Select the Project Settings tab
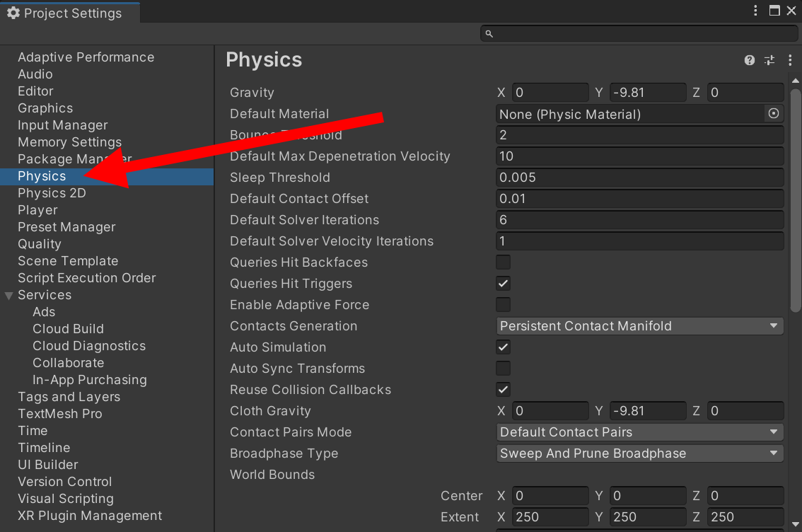802x532 pixels. coord(70,13)
